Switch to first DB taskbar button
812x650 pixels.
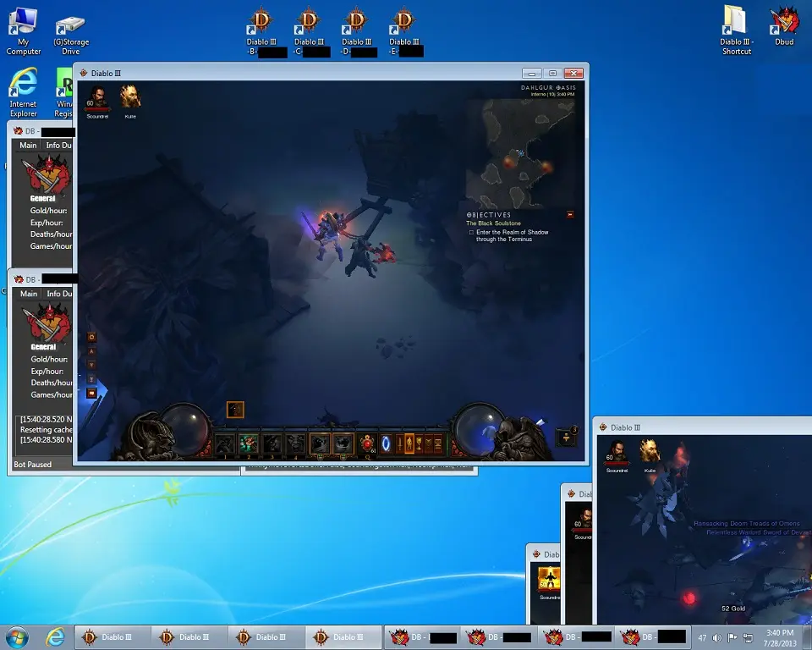[x=422, y=637]
